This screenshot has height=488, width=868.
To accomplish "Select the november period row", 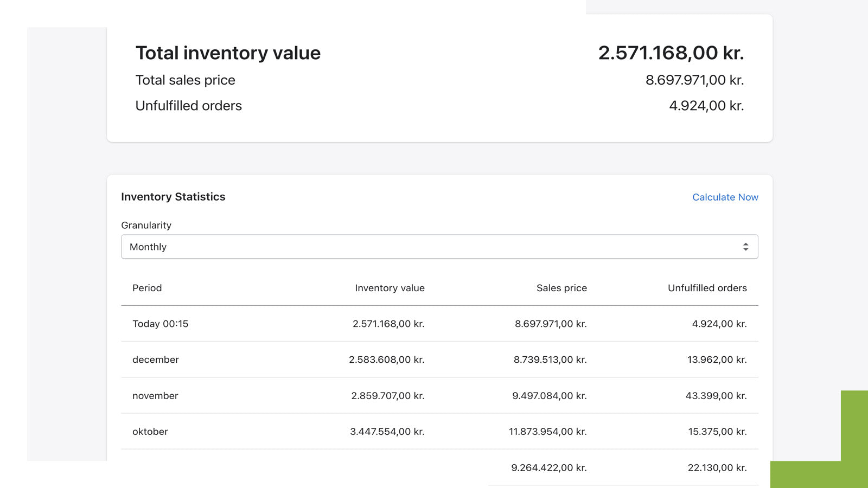I will click(155, 396).
